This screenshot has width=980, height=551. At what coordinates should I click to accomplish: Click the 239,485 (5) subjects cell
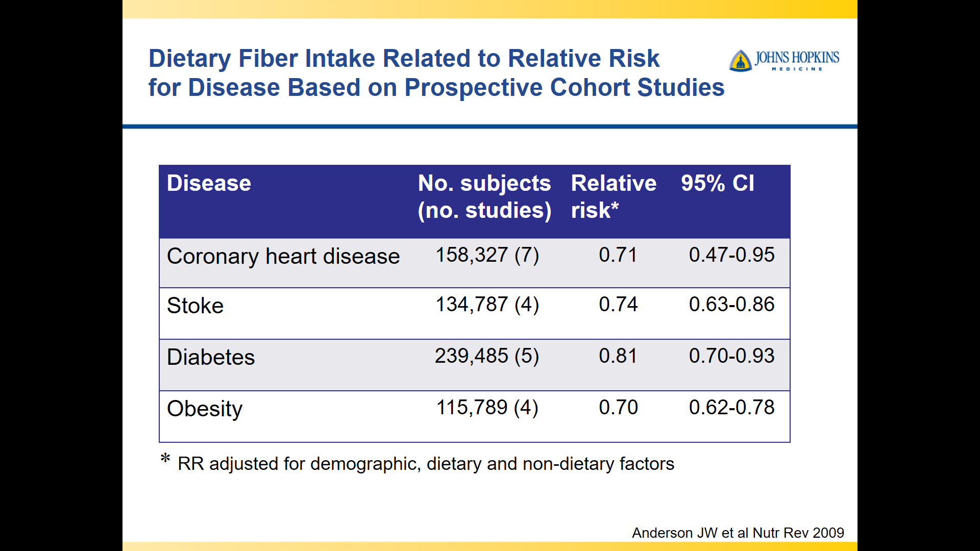487,356
